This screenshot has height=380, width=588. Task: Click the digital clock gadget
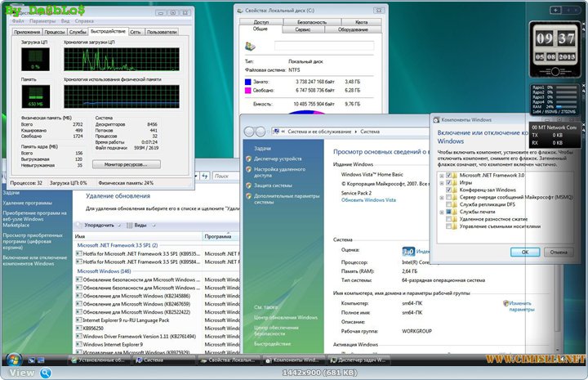pyautogui.click(x=555, y=38)
